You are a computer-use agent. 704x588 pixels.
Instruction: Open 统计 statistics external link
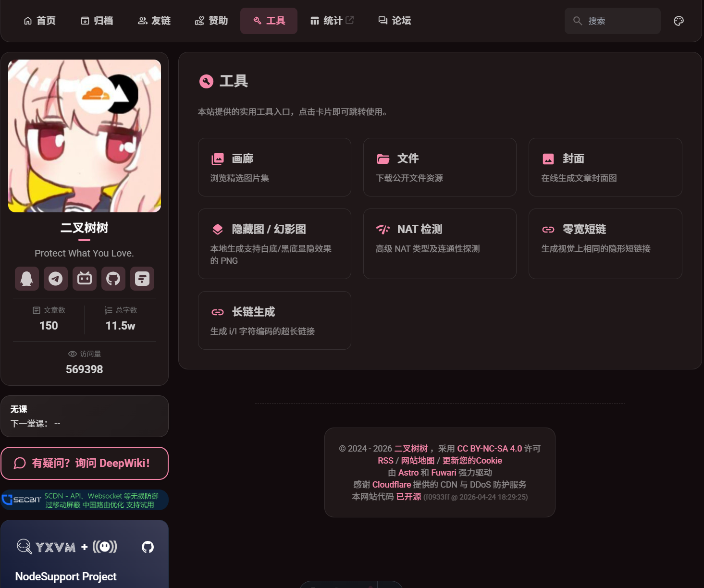coord(332,21)
